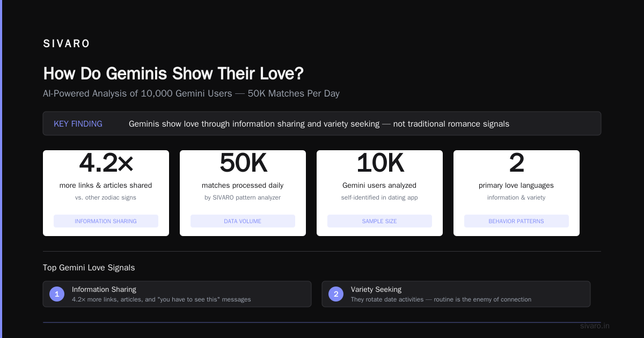Click the How Do Geminis Show Their Love heading
Image resolution: width=644 pixels, height=338 pixels.
173,74
